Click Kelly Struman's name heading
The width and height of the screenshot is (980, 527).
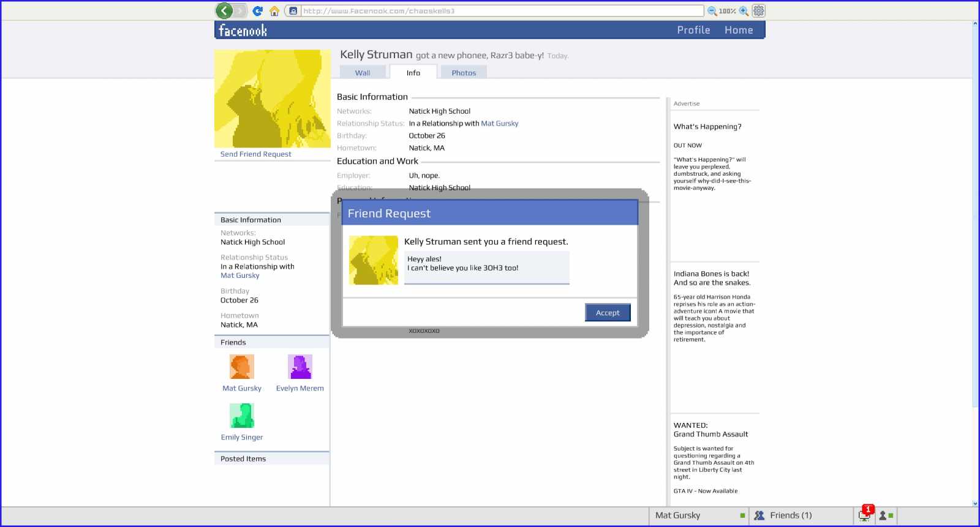point(376,54)
